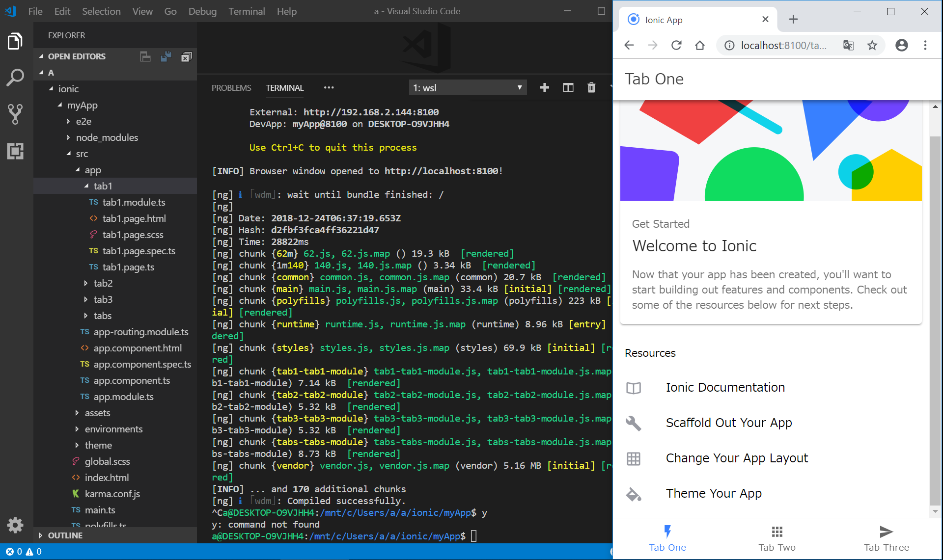Expand the node_modules folder
Viewport: 943px width, 560px height.
pos(69,137)
